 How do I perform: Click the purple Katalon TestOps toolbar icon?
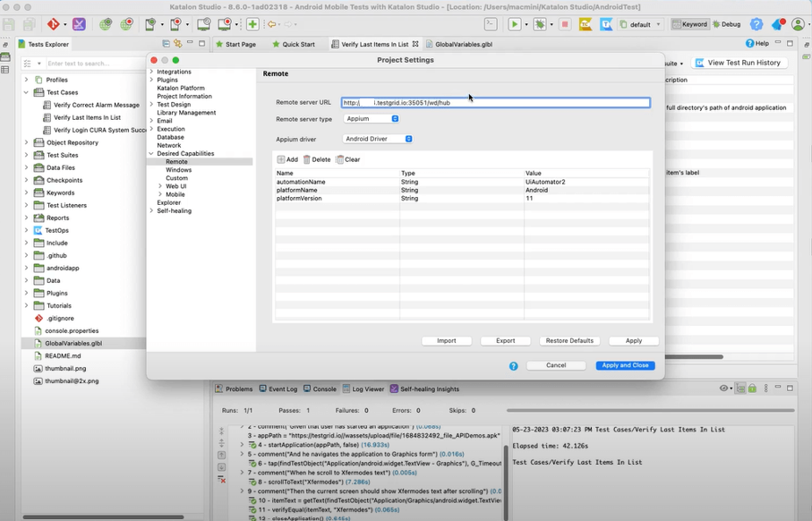click(79, 24)
